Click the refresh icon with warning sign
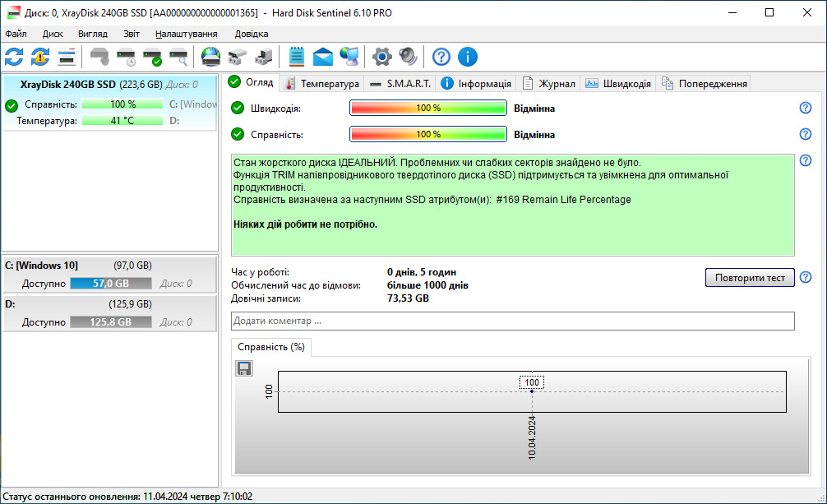 click(40, 57)
